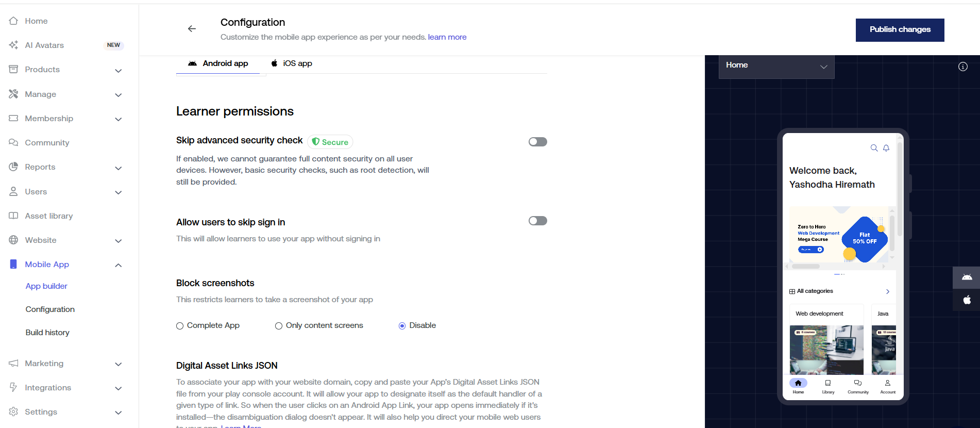Image resolution: width=980 pixels, height=428 pixels.
Task: Switch preview to Android device icon
Action: pos(967,277)
